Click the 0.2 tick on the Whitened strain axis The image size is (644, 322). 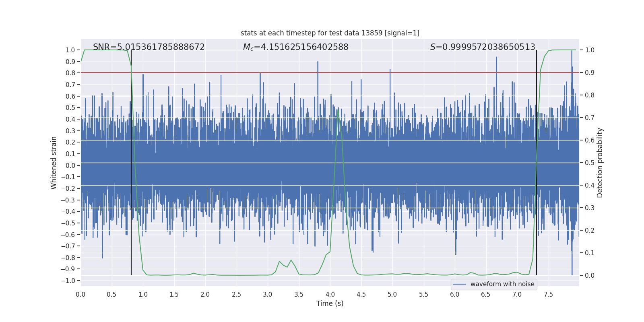coord(70,142)
